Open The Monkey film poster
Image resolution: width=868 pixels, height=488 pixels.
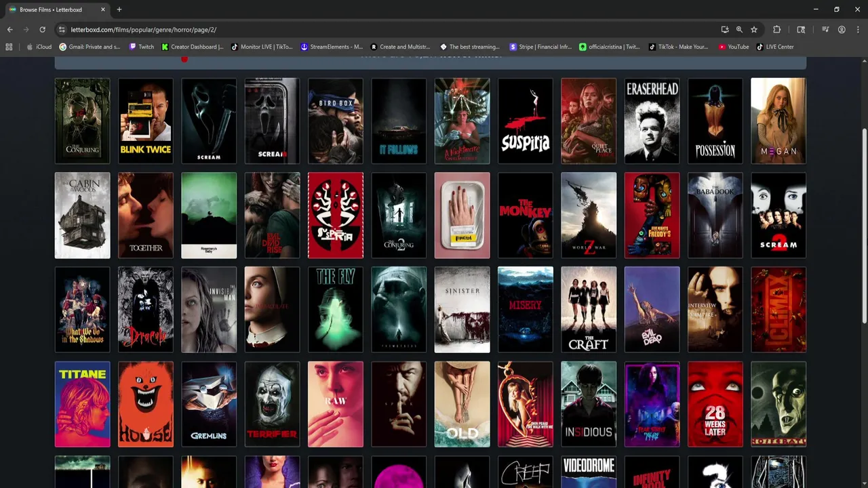(526, 216)
